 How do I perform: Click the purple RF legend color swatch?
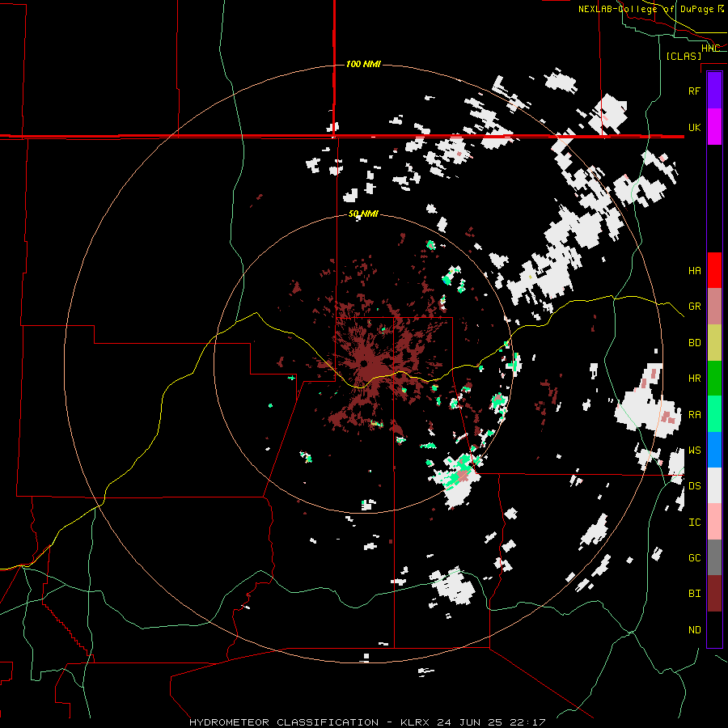point(714,91)
